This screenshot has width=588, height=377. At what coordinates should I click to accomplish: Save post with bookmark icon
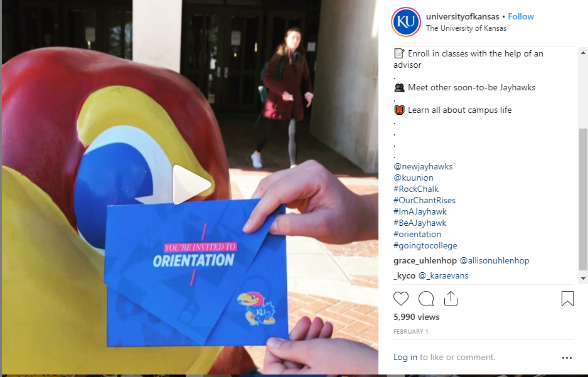click(567, 299)
